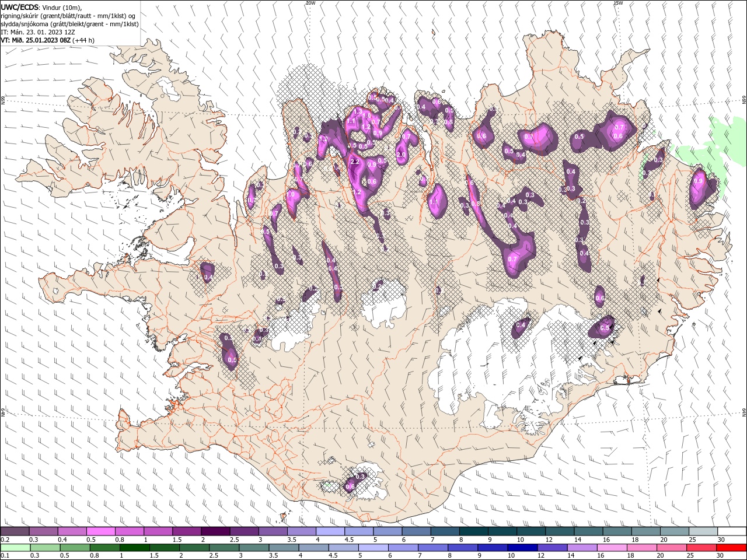Click top legend swatch between 2 and 2.5
This screenshot has height=560, width=747.
pos(215,531)
